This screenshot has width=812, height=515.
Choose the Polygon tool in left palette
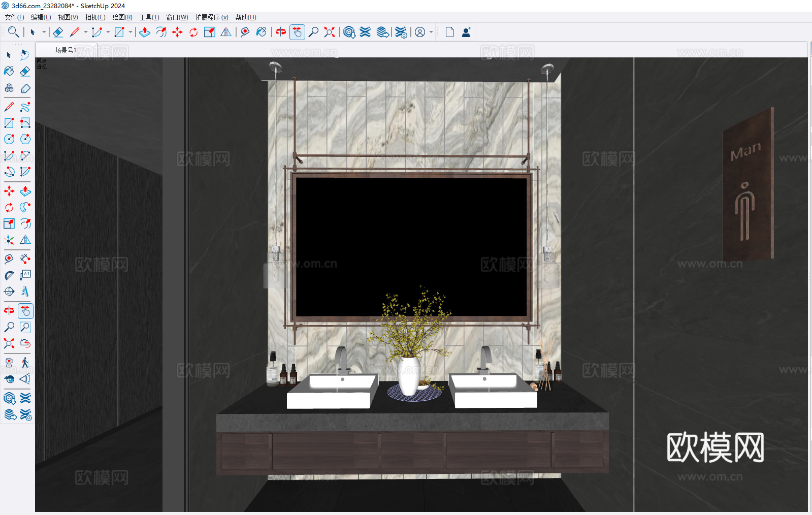coord(25,139)
